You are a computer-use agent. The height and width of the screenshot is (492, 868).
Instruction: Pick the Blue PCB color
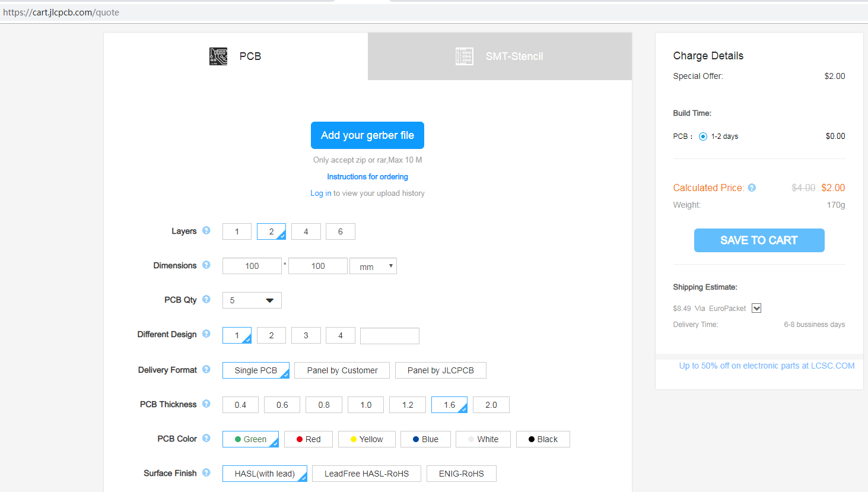pos(425,439)
